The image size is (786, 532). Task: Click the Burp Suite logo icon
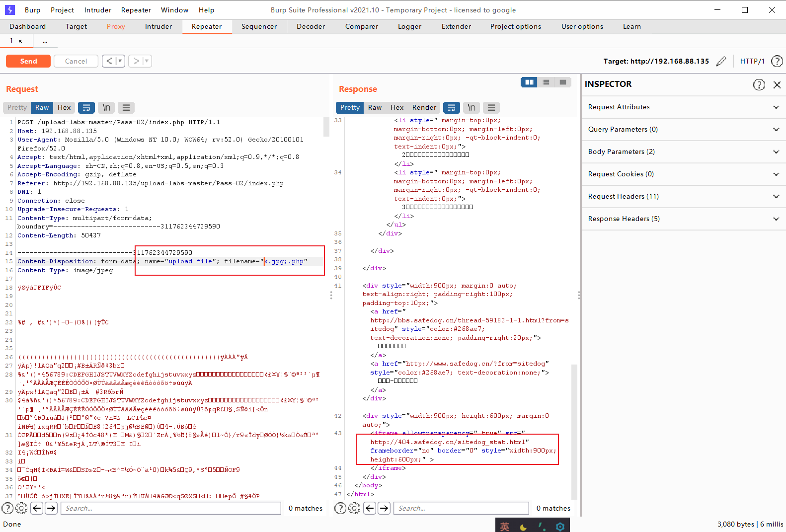click(10, 10)
